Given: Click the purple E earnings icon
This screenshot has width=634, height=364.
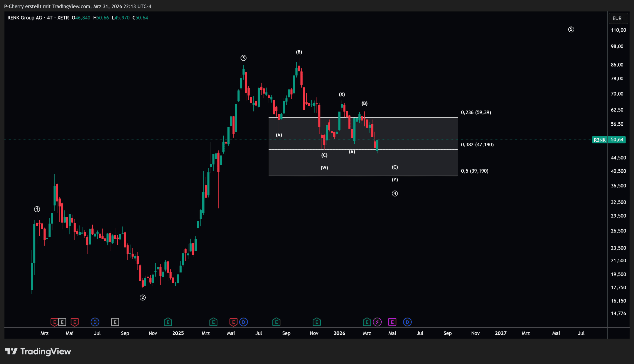Looking at the screenshot, I should 392,322.
